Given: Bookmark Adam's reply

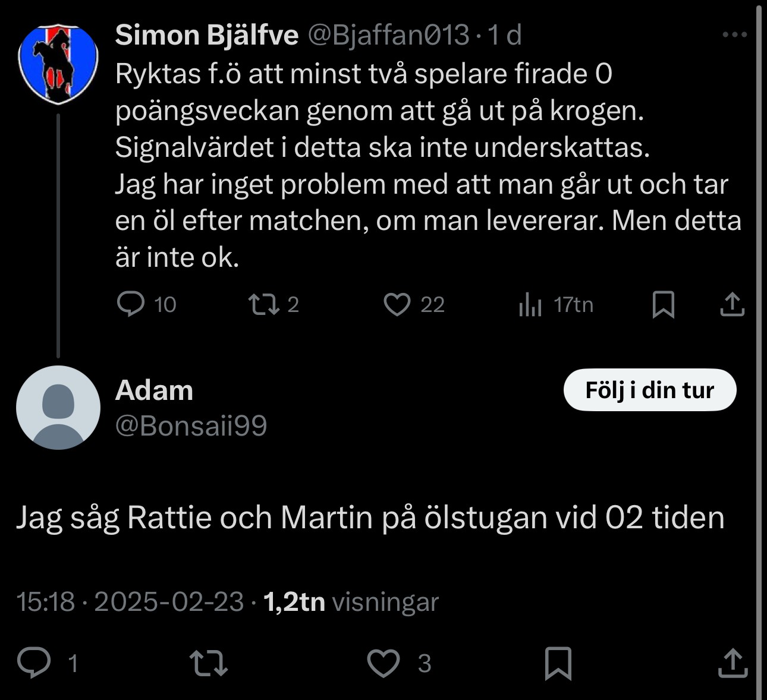Looking at the screenshot, I should pos(558,663).
